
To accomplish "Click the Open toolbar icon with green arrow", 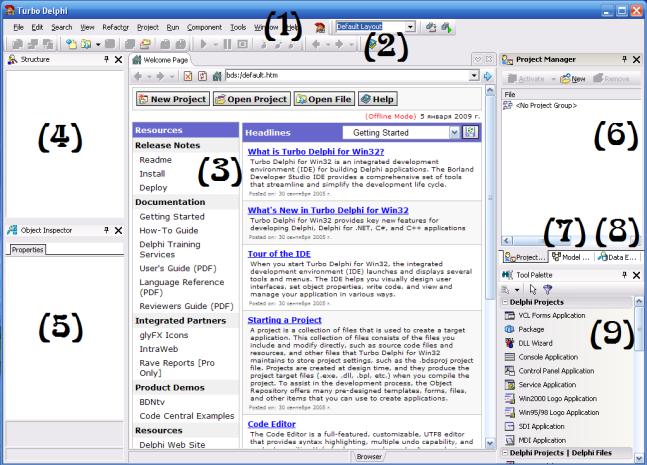I will pos(86,44).
